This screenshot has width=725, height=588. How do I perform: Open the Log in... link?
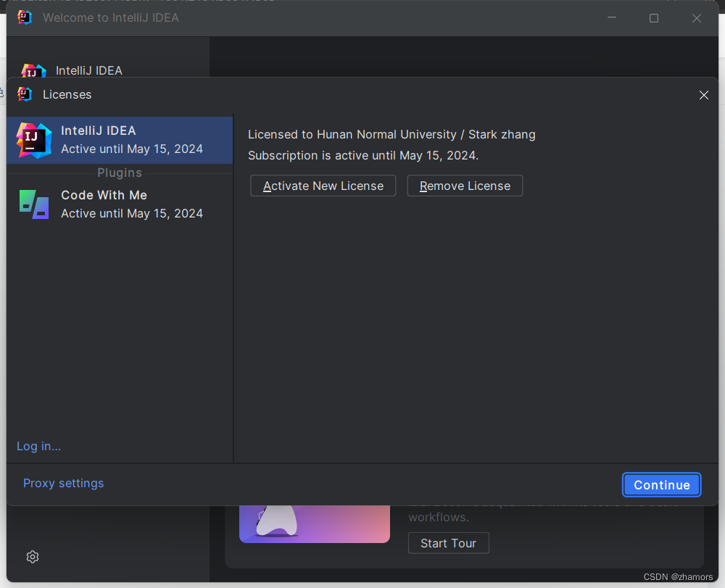coord(39,446)
